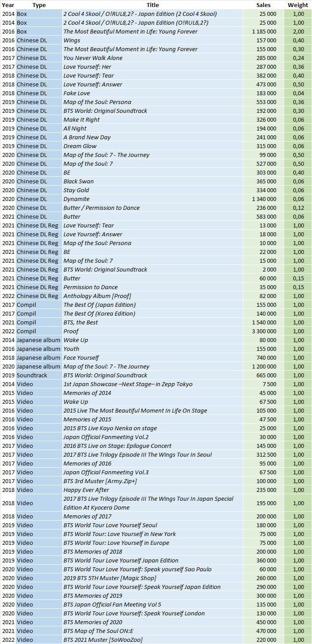Click the Soundtrack type cell

coord(32,375)
